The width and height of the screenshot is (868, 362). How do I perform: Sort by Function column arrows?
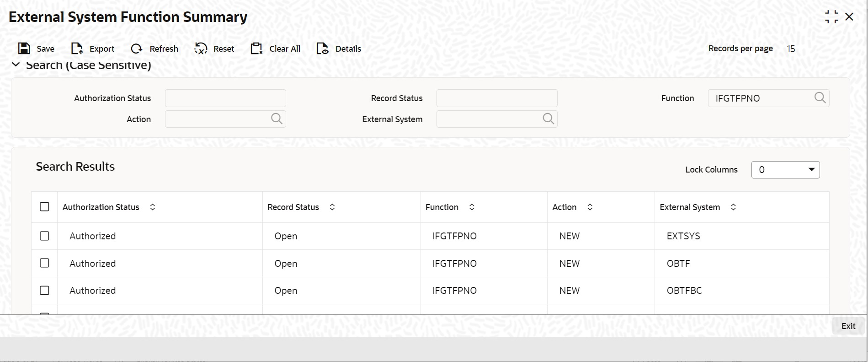[472, 207]
